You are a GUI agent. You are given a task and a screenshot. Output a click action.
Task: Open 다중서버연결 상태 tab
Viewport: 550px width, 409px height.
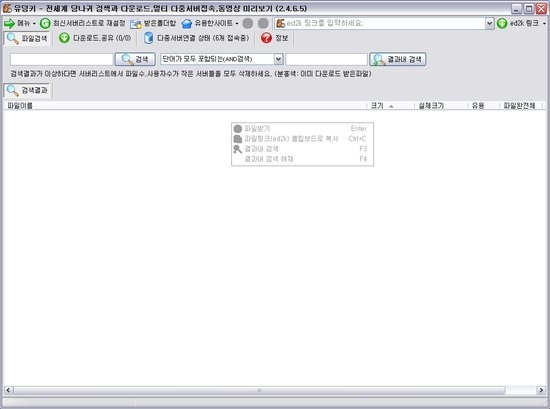197,38
